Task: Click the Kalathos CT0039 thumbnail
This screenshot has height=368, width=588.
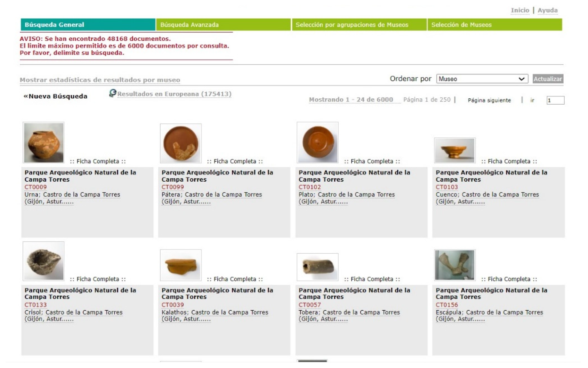Action: click(181, 265)
